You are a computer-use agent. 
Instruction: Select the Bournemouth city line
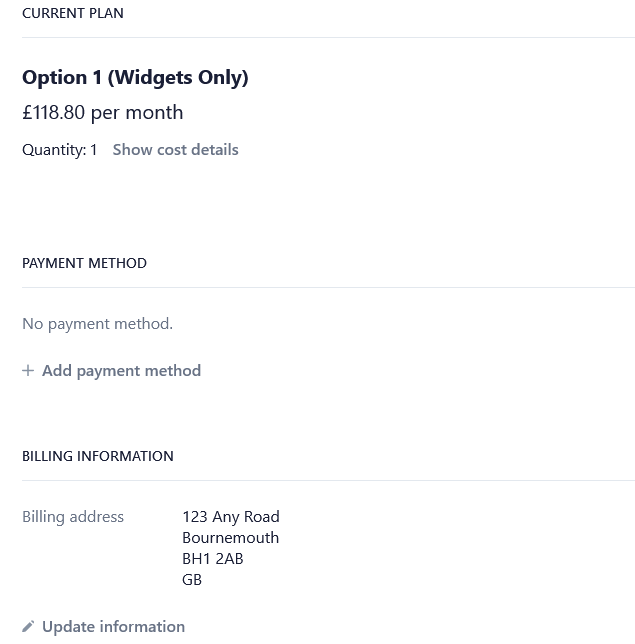[230, 537]
